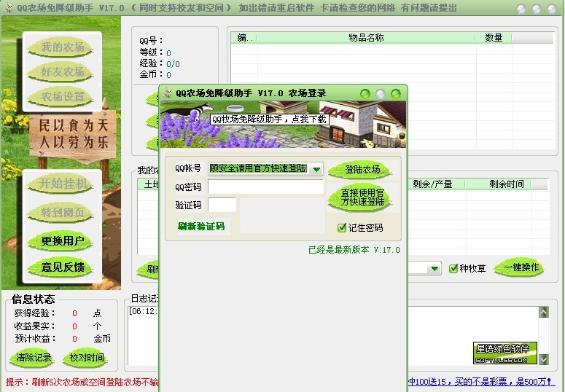Click the 经验 0/0 value
The image size is (565, 392).
[x=173, y=64]
